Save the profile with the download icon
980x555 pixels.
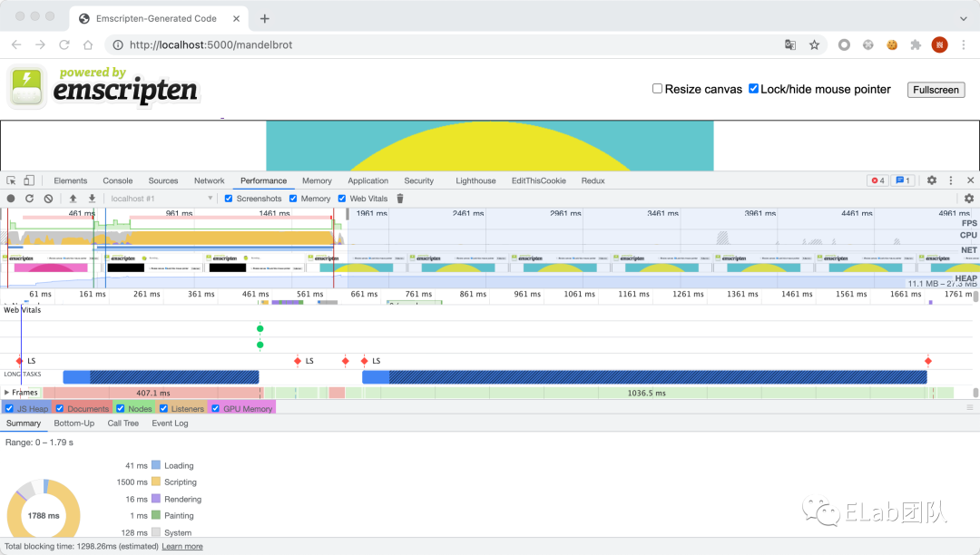point(92,199)
